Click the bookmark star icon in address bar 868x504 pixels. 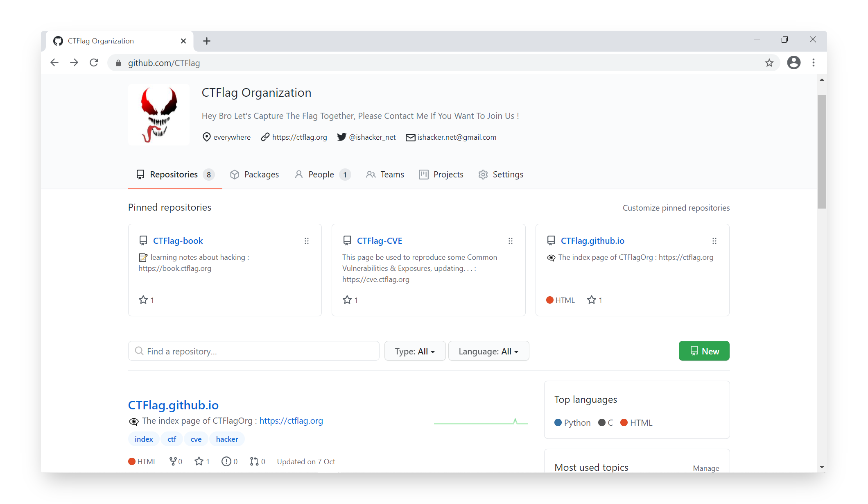coord(769,63)
